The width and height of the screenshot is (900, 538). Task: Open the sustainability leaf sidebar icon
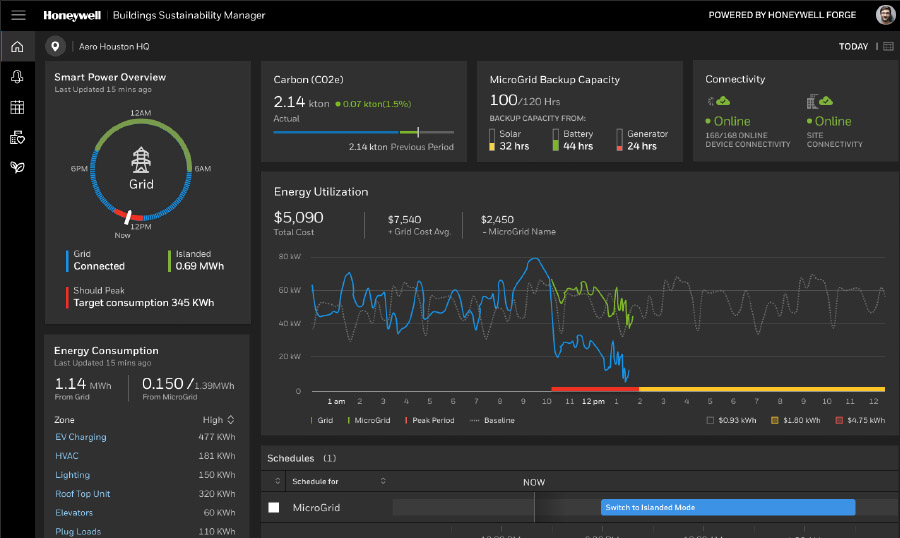[17, 167]
